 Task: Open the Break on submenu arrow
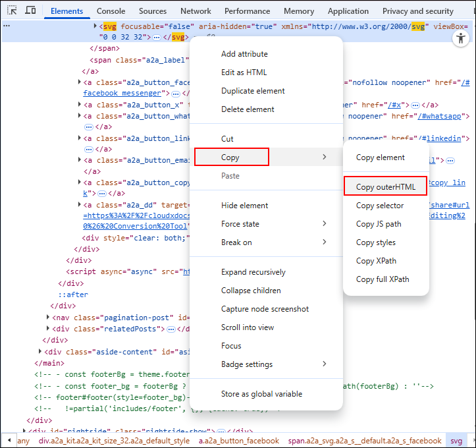click(x=324, y=242)
